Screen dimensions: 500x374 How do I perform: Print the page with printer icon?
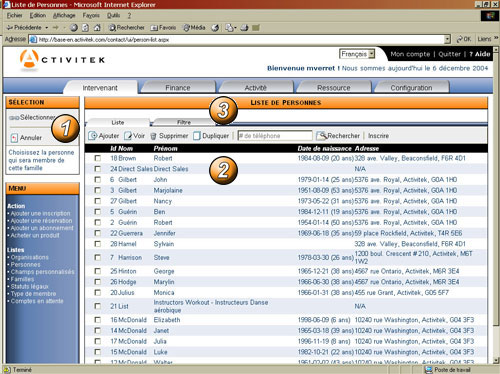click(x=244, y=28)
